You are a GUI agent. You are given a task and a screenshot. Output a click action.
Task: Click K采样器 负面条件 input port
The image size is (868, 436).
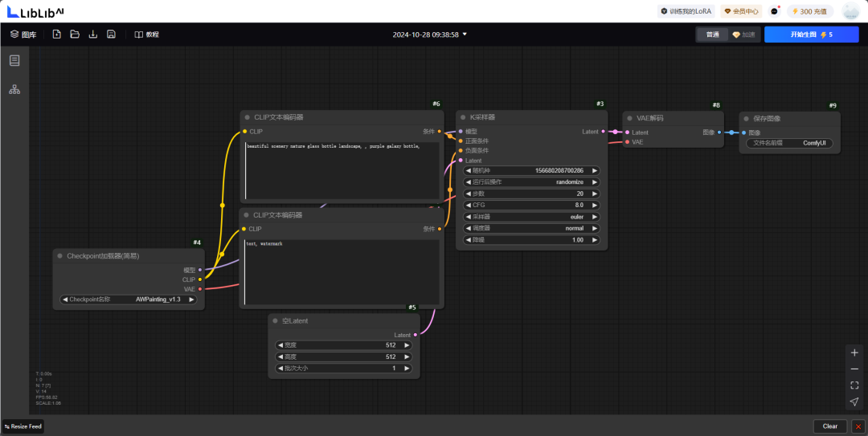pos(461,150)
